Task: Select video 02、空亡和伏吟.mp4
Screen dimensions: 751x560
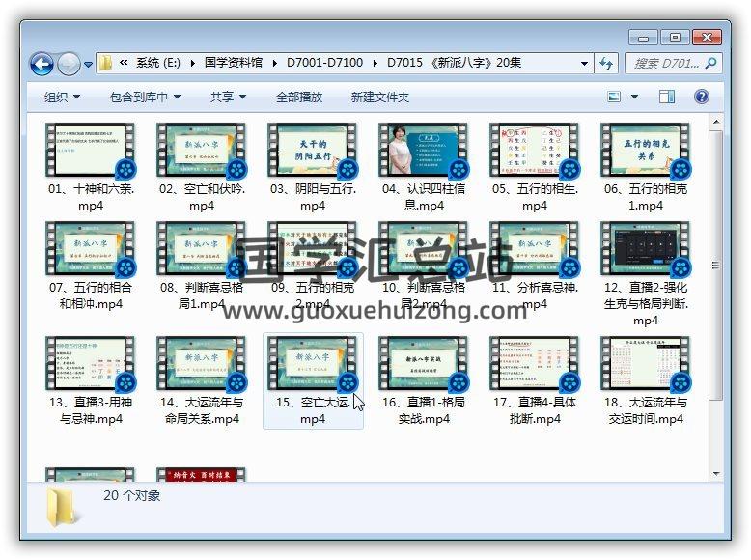Action: (x=202, y=167)
